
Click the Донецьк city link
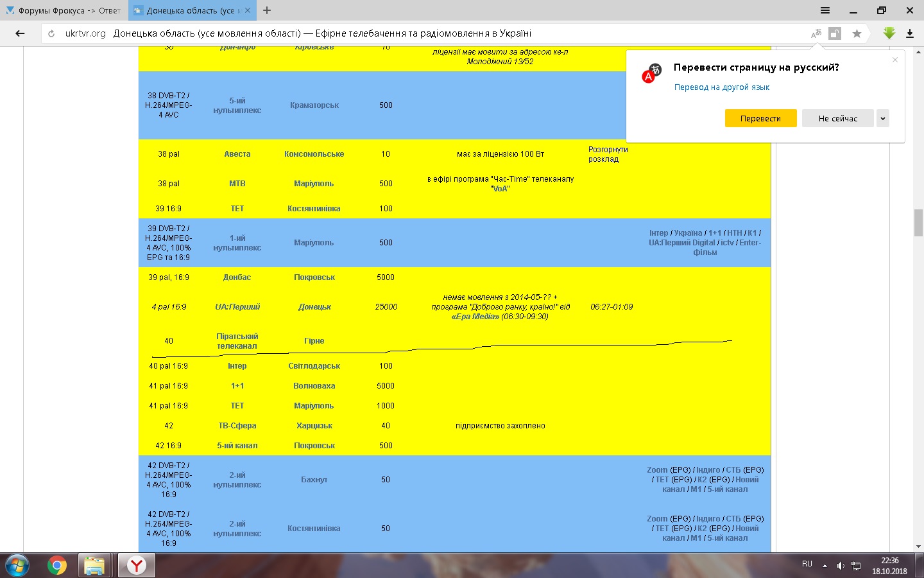(x=314, y=307)
